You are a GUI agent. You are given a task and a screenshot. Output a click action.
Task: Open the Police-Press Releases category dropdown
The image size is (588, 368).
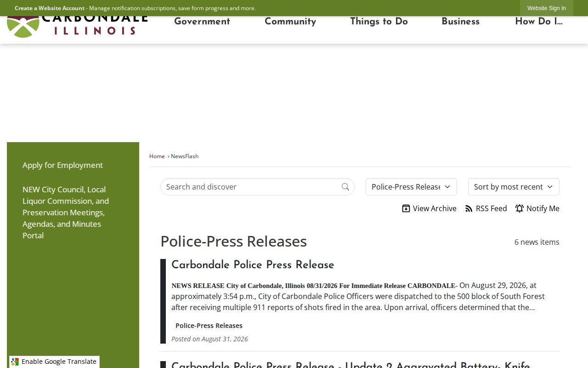point(411,187)
